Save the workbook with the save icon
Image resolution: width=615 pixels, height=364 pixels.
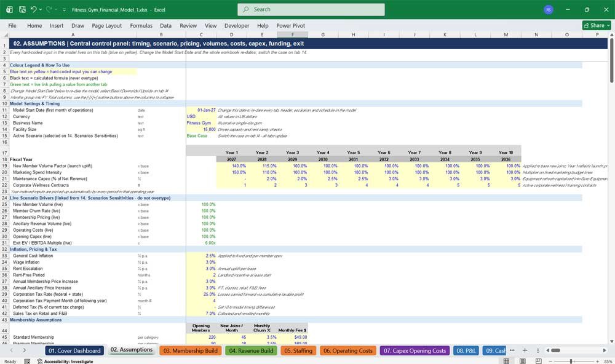point(22,9)
